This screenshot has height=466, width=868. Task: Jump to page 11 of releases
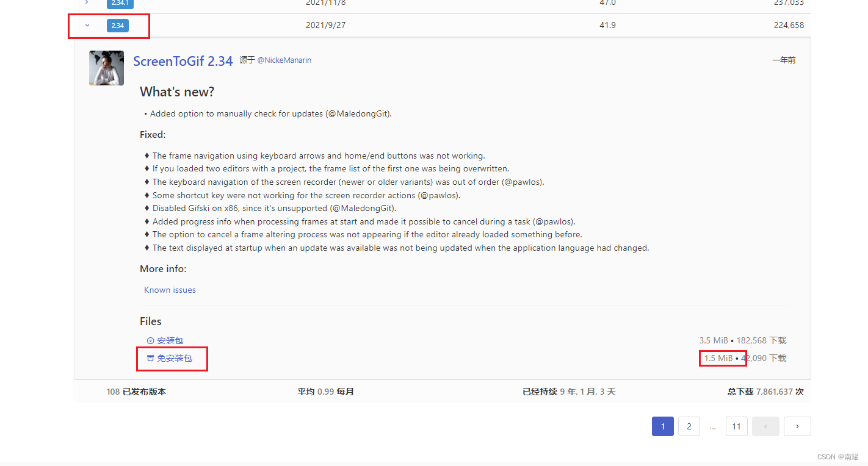point(736,426)
